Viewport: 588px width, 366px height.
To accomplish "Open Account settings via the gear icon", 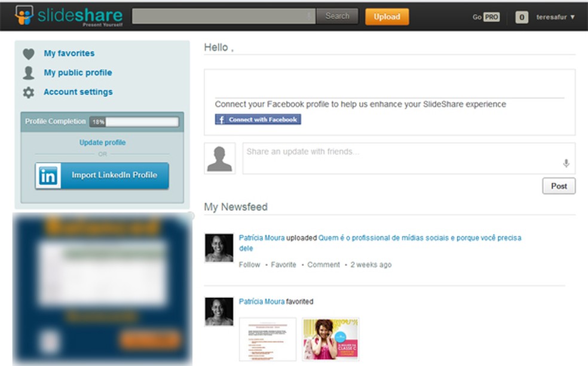I will click(x=29, y=91).
